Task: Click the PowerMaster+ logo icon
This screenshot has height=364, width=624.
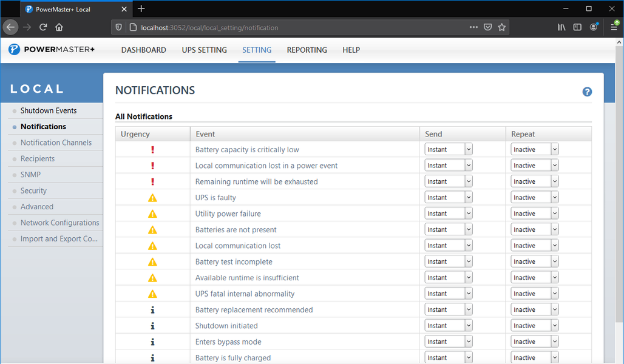Action: [x=14, y=50]
